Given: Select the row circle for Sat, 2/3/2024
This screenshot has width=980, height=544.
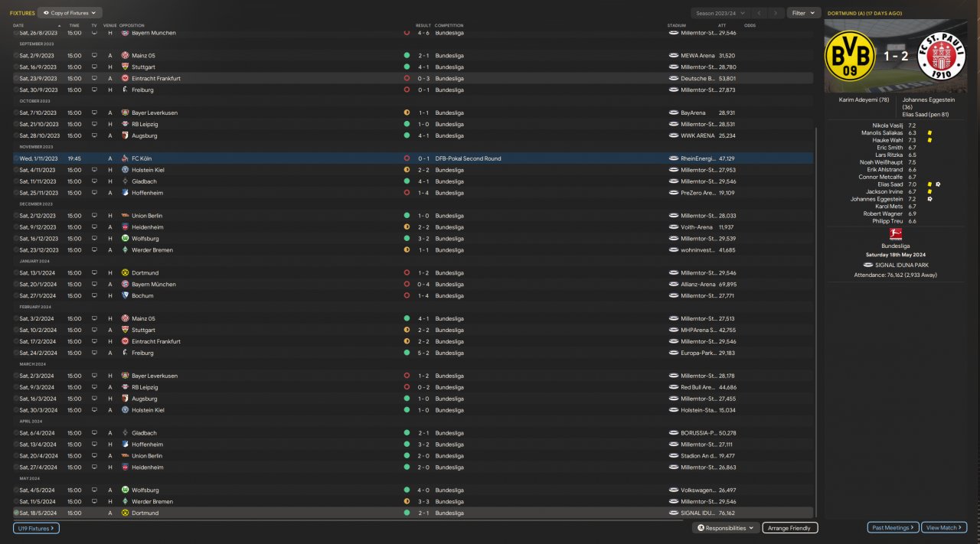Looking at the screenshot, I should pos(16,376).
